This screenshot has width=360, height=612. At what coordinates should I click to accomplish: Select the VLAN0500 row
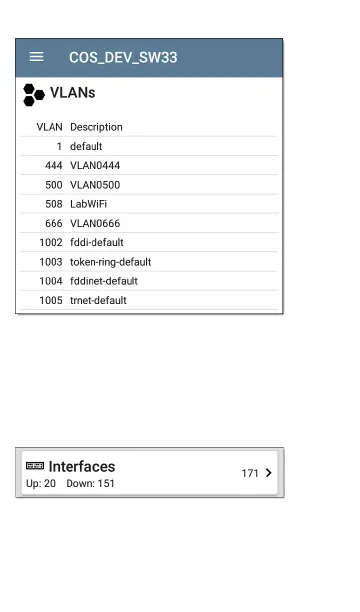coord(149,185)
